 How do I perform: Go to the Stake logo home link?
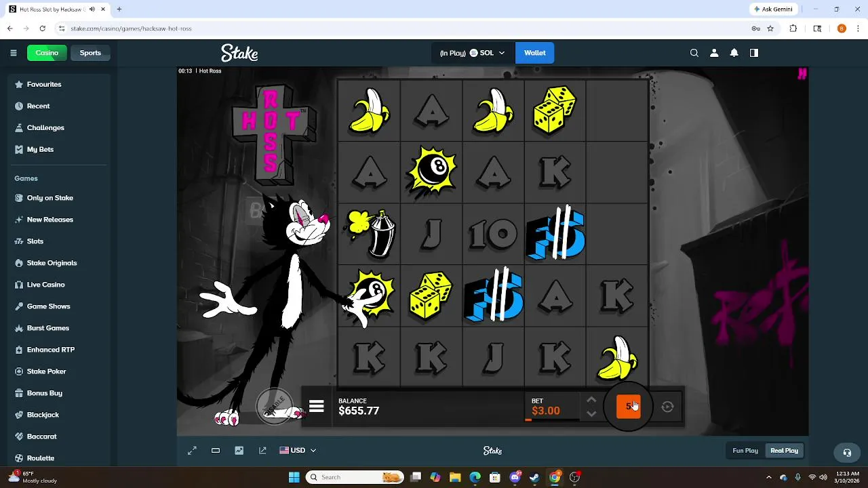point(239,53)
